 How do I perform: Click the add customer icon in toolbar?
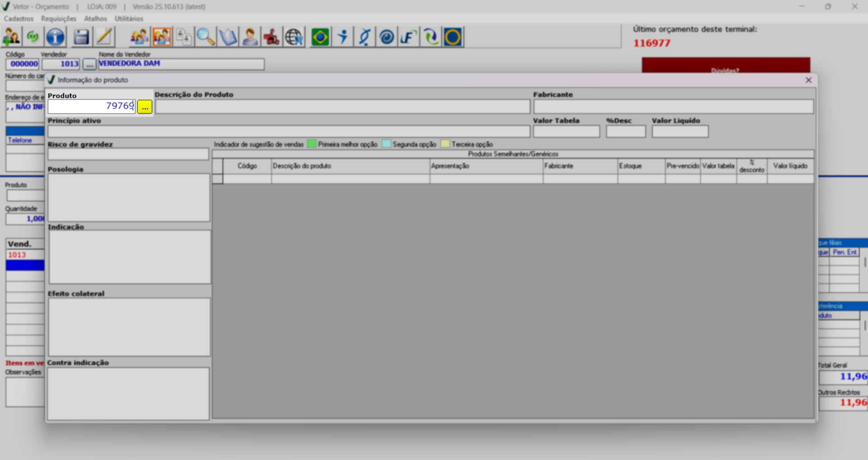[x=11, y=37]
